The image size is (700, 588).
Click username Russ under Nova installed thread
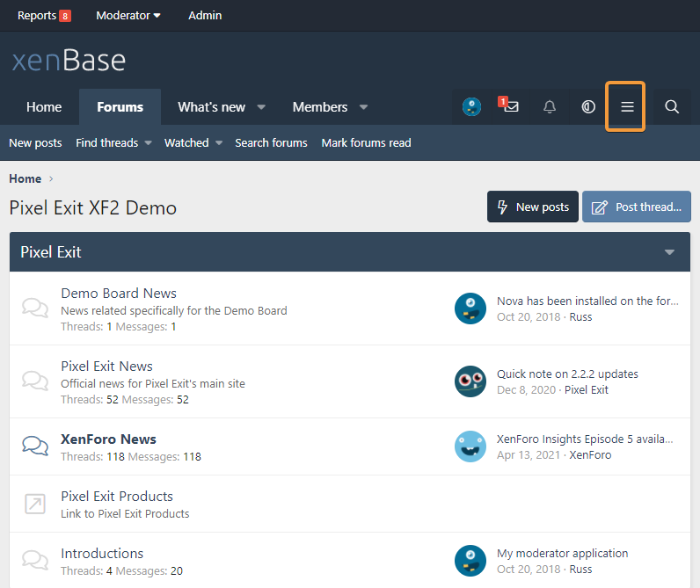[x=580, y=317]
